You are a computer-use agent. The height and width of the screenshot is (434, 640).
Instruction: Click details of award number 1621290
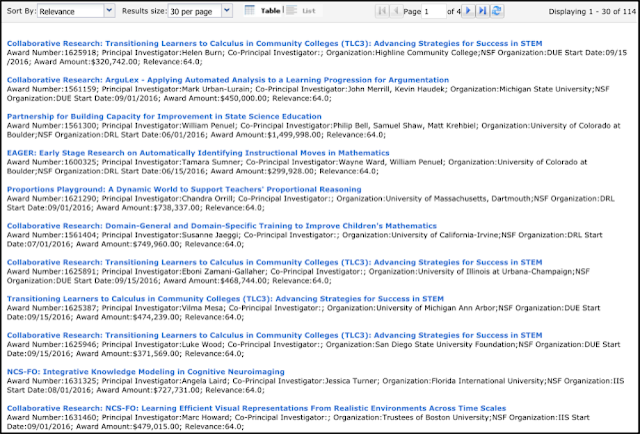tap(311, 203)
